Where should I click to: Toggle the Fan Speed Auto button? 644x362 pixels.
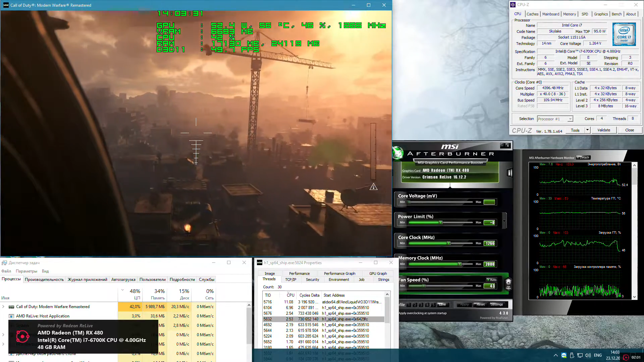492,280
